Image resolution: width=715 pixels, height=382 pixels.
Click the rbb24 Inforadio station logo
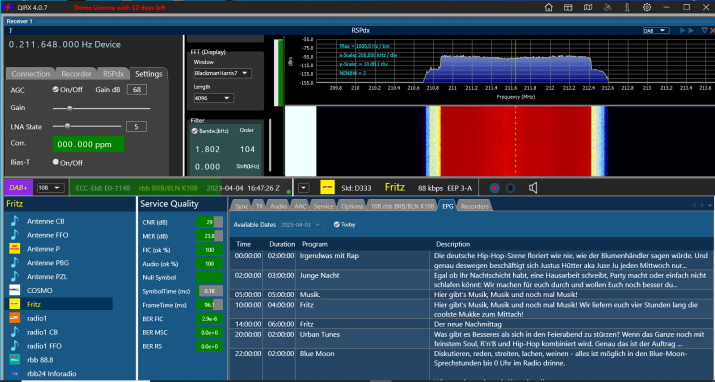coord(15,373)
